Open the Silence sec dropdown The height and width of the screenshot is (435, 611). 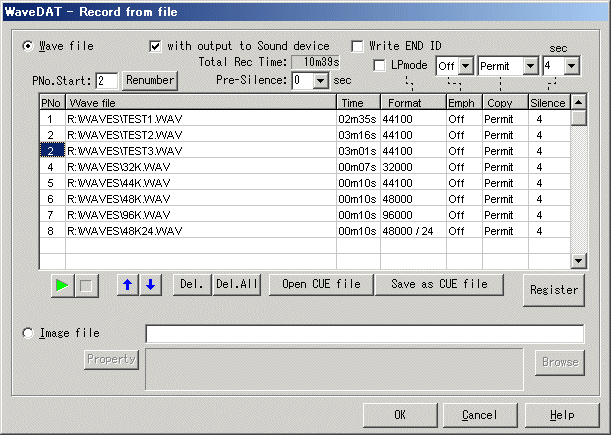point(571,66)
